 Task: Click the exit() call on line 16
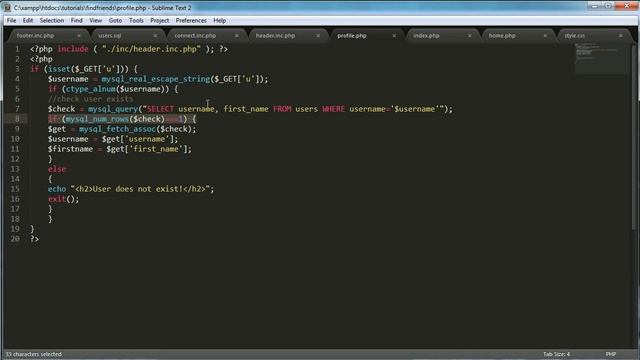click(x=63, y=199)
